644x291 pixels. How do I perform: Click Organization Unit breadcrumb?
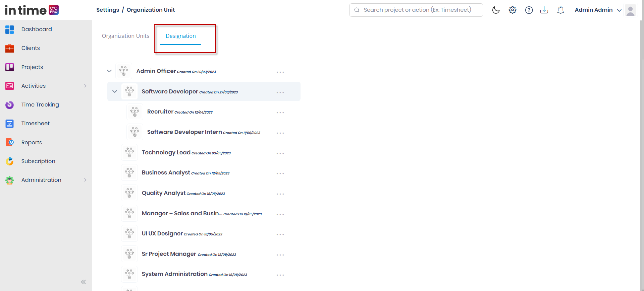tap(151, 10)
